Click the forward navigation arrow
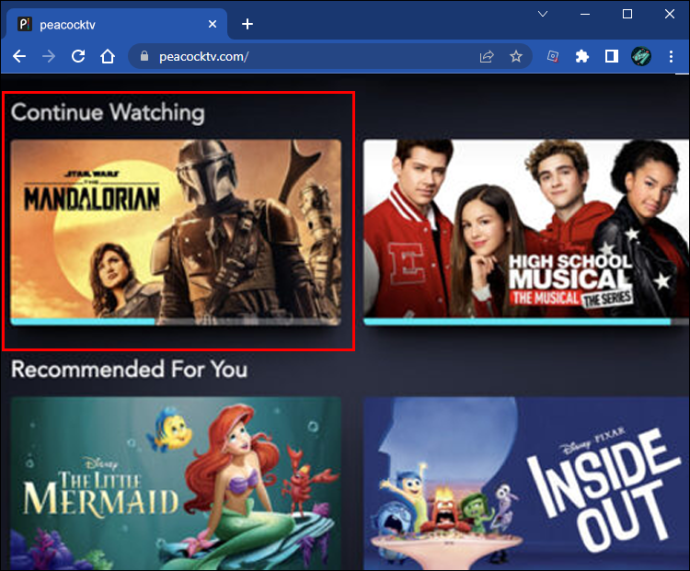690x571 pixels. point(49,56)
